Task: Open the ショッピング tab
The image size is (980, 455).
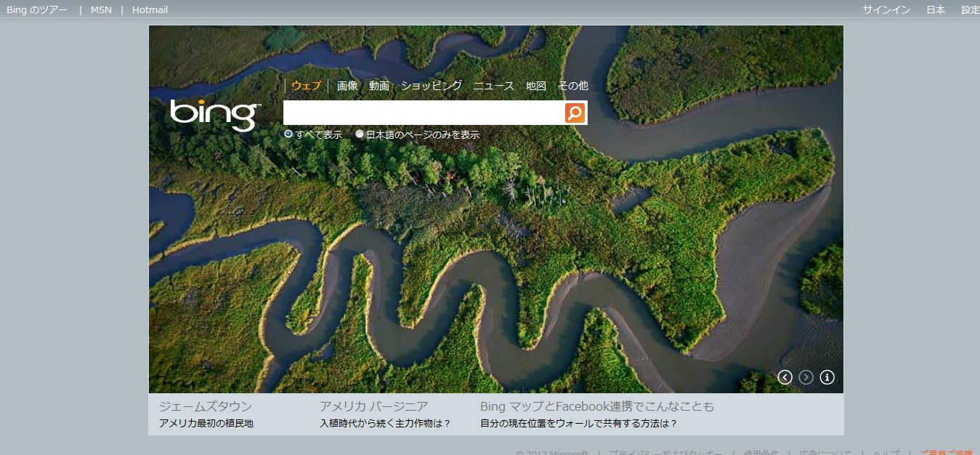Action: point(431,86)
